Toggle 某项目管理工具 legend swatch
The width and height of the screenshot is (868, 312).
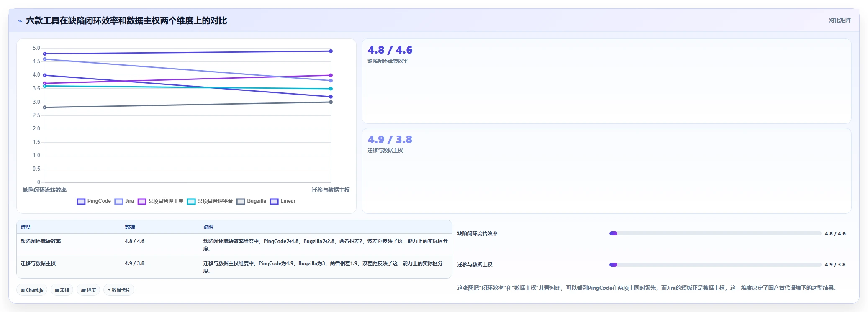click(142, 202)
